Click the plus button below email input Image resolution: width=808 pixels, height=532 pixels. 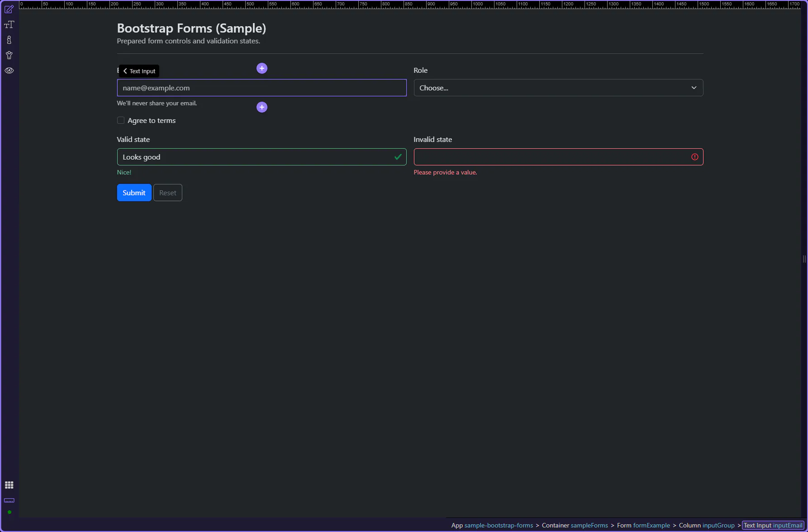pyautogui.click(x=261, y=107)
